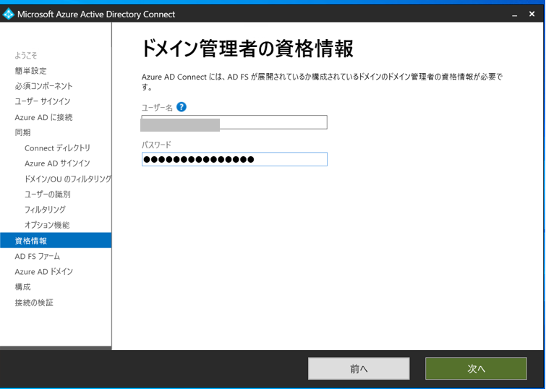Select フィルタリング sub-step
The height and width of the screenshot is (392, 546).
(45, 209)
